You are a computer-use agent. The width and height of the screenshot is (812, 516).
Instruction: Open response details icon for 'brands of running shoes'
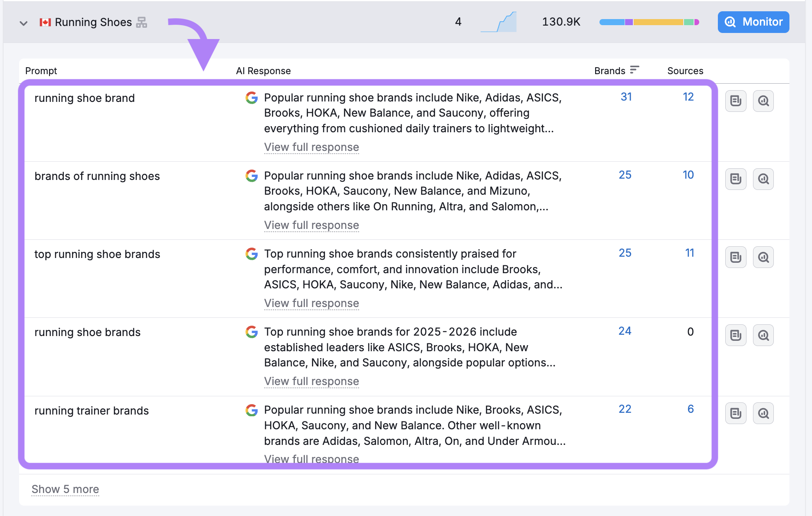736,179
